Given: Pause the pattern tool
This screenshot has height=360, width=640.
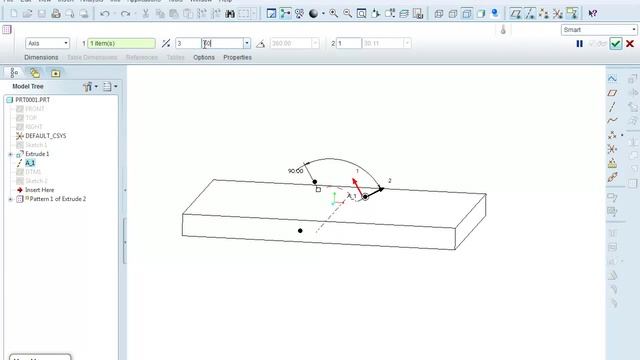Looking at the screenshot, I should (579, 43).
